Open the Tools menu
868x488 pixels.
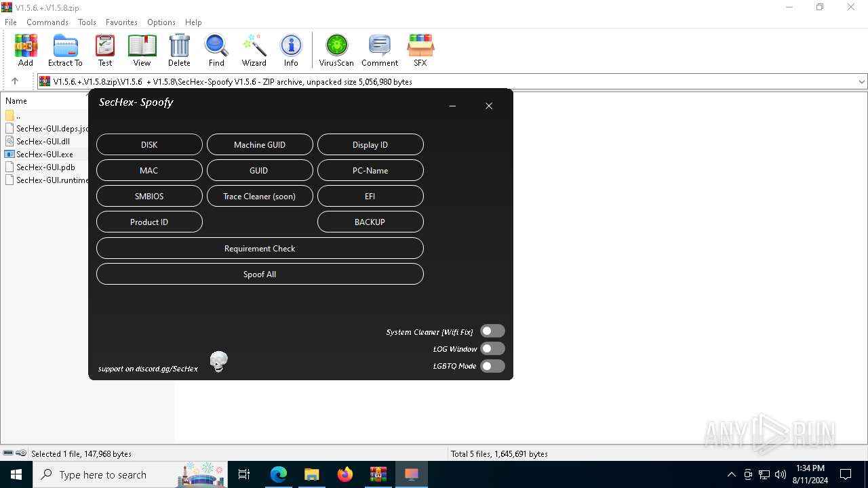coord(87,22)
